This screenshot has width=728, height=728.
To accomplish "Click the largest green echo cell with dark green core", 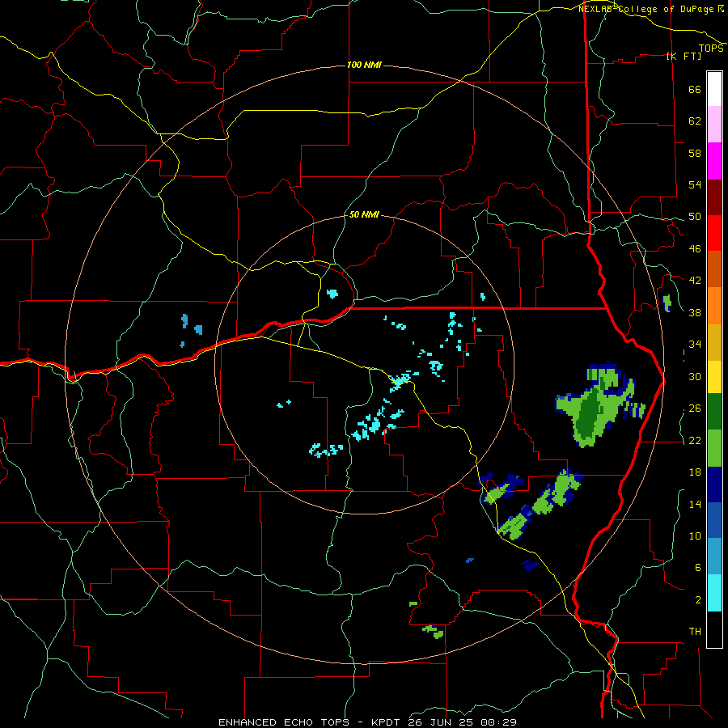I will (595, 405).
